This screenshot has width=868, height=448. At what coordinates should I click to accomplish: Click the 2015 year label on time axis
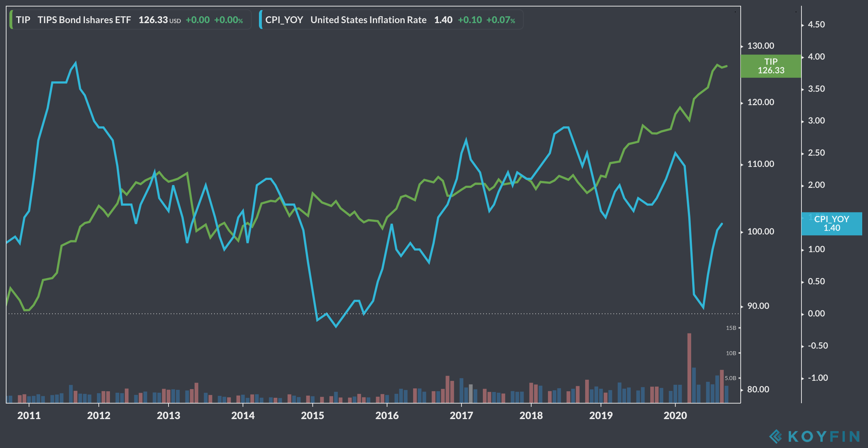click(312, 415)
